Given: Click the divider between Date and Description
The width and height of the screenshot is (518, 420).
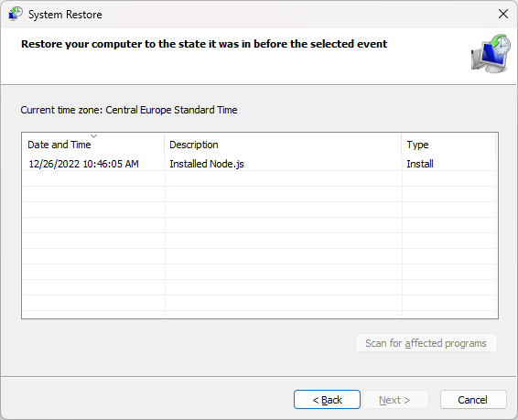Looking at the screenshot, I should click(164, 145).
